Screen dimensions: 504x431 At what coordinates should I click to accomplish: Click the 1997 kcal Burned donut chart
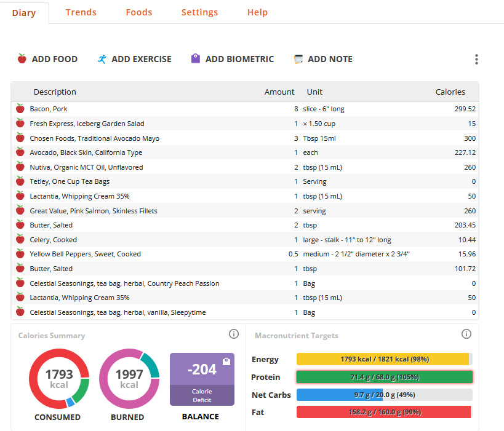(x=129, y=379)
